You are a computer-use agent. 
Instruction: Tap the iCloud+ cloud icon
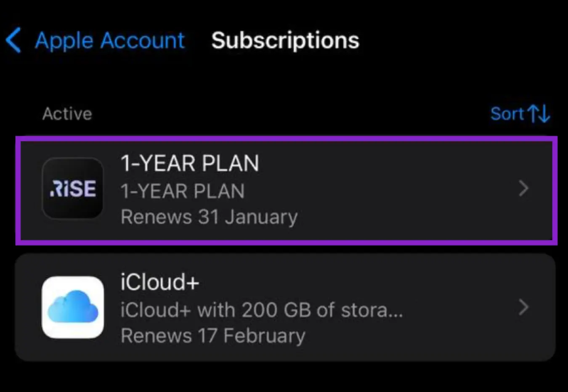(x=72, y=307)
